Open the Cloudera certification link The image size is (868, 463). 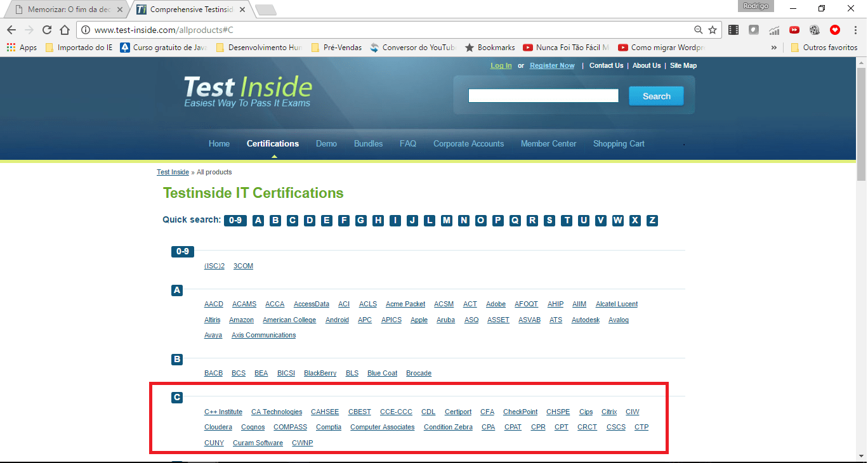pyautogui.click(x=218, y=427)
